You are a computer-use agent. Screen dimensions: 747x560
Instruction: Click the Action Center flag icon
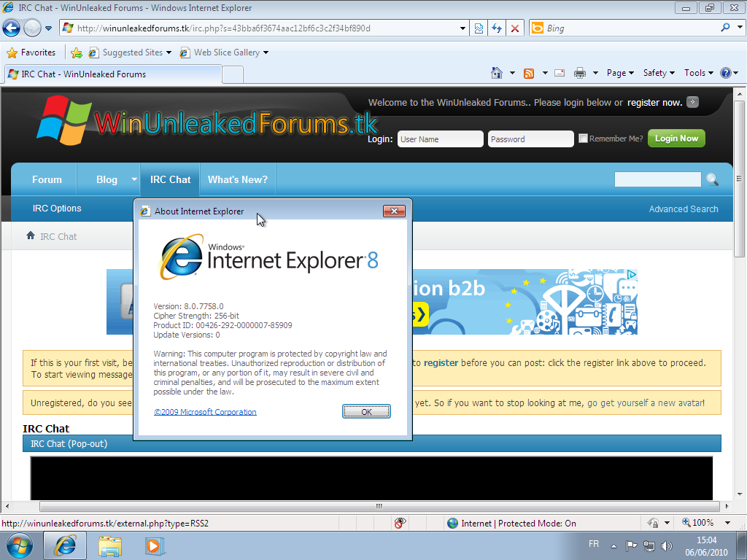(631, 545)
